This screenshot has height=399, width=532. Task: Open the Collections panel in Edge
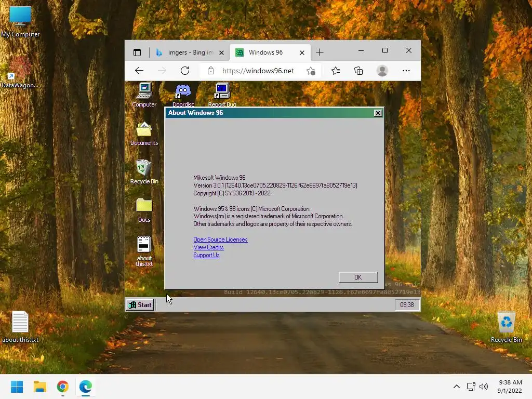(358, 71)
